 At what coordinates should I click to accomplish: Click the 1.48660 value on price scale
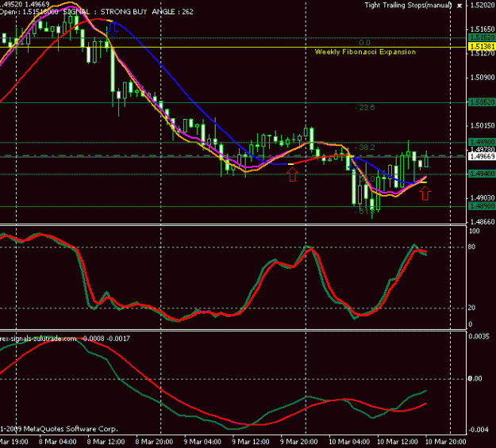click(x=483, y=222)
